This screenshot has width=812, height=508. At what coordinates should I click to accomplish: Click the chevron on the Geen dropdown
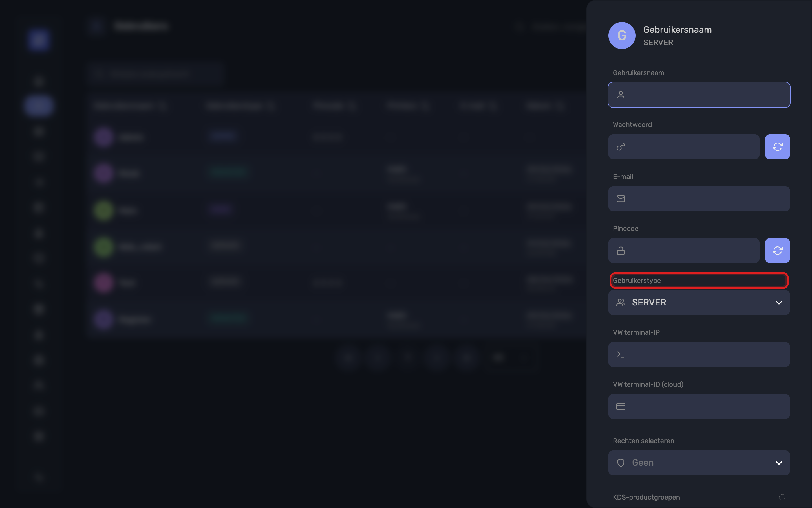point(779,463)
